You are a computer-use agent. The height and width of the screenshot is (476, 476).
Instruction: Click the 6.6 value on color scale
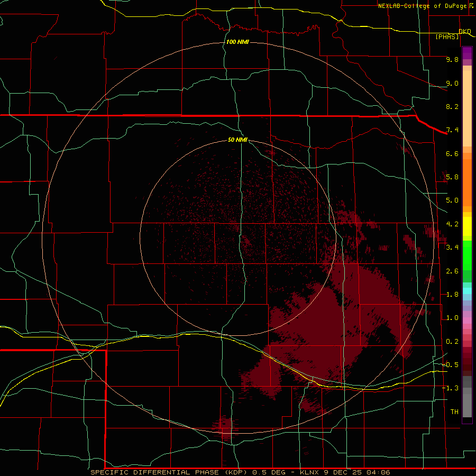[452, 153]
